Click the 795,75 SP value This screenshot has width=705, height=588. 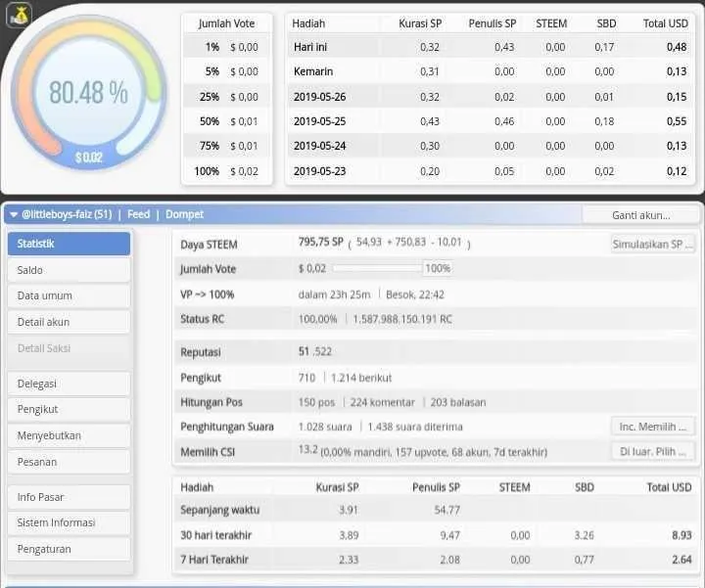(320, 242)
